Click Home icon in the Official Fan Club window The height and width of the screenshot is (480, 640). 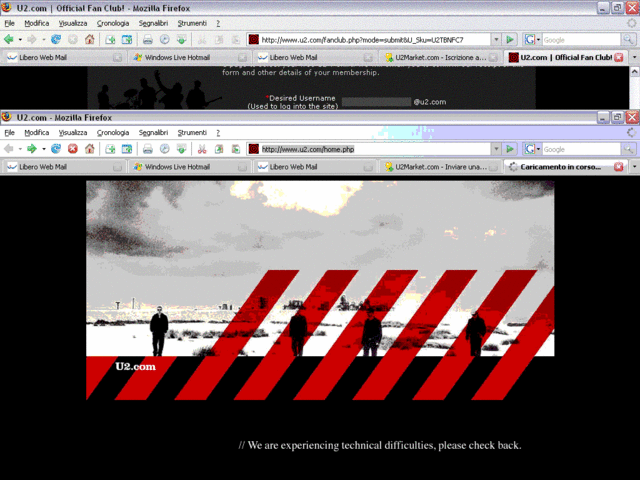point(90,40)
